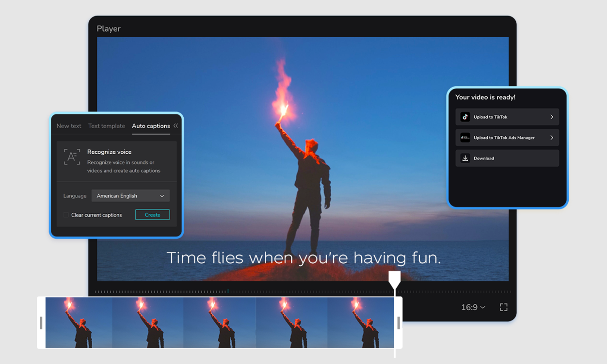Click the TikTok logo icon
607x364 pixels.
coord(465,117)
